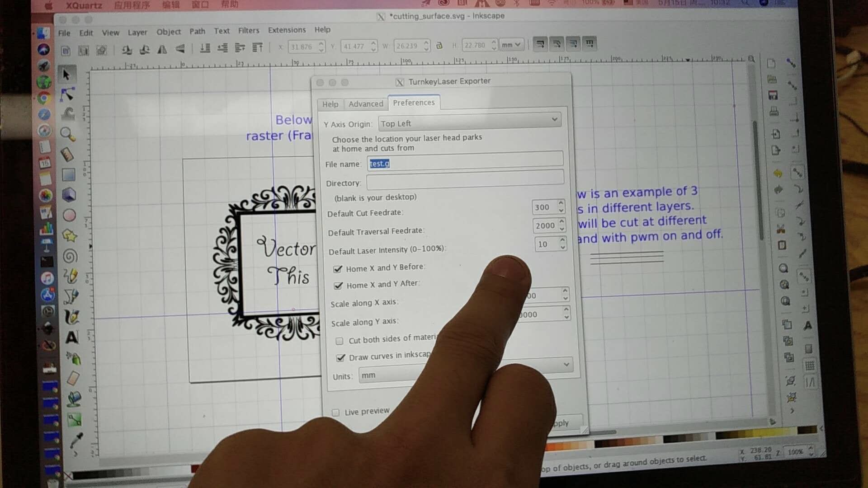868x488 pixels.
Task: Open the toolbar mm units dropdown
Action: [x=512, y=45]
